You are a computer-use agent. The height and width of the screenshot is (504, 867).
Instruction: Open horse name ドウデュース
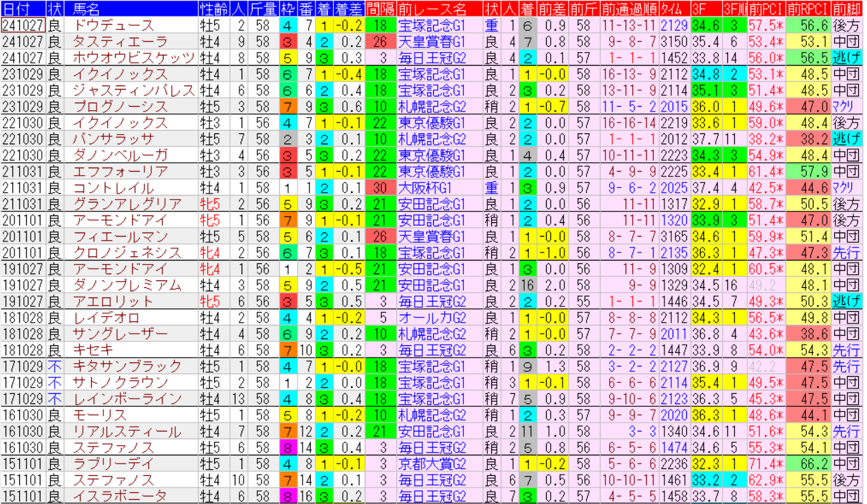(114, 25)
